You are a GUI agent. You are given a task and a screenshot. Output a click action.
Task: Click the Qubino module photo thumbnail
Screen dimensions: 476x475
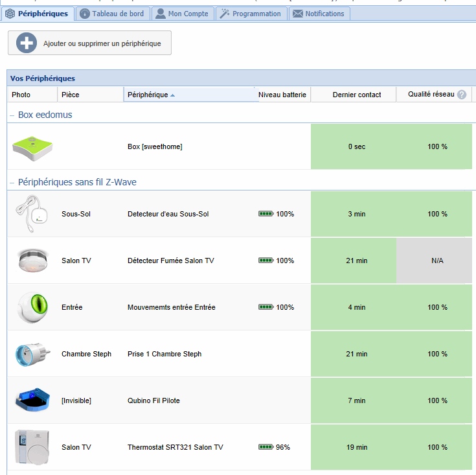(32, 400)
